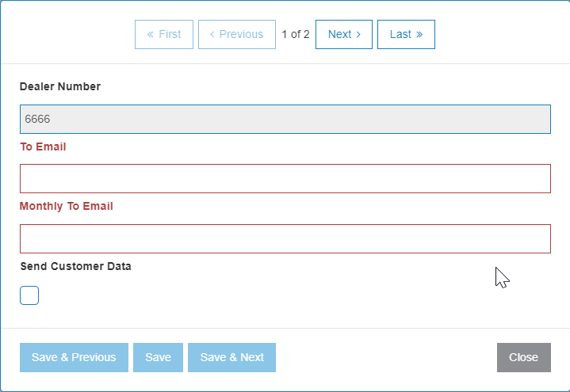Focus the Monthly To Email input field
The height and width of the screenshot is (392, 570).
pos(285,238)
